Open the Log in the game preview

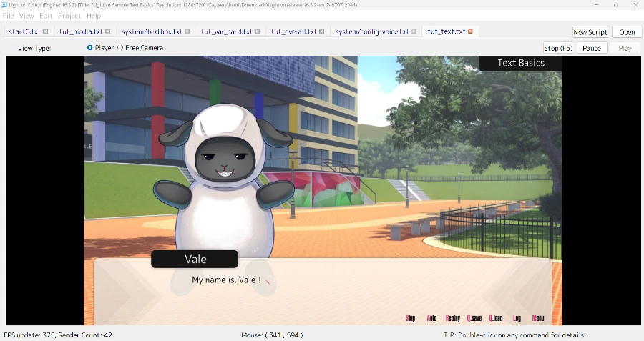pos(517,318)
